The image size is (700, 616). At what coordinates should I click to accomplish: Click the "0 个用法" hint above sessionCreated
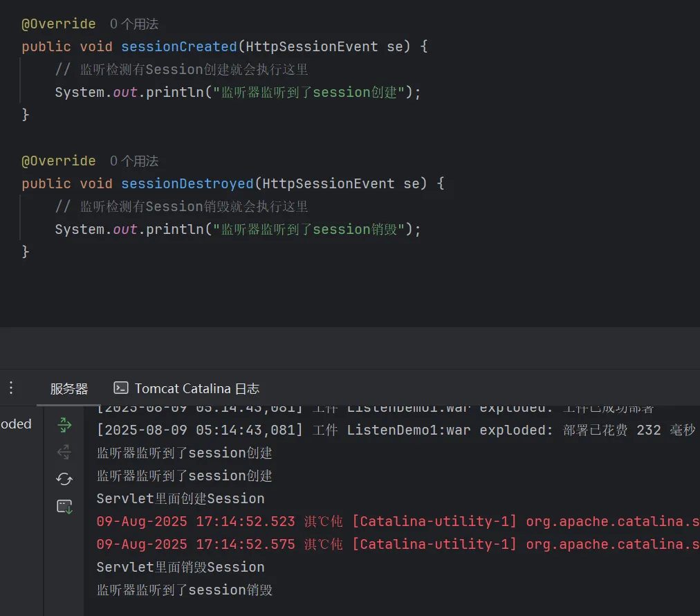coord(134,24)
